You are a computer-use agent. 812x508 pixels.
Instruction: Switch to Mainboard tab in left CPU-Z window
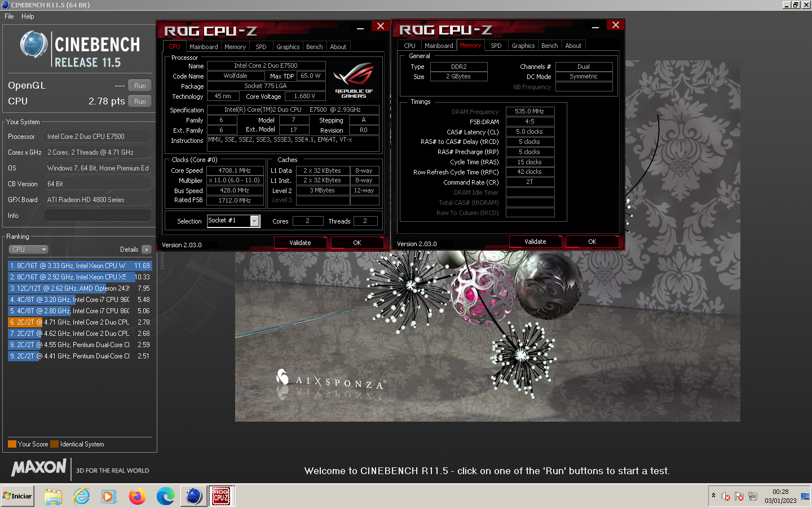point(204,47)
